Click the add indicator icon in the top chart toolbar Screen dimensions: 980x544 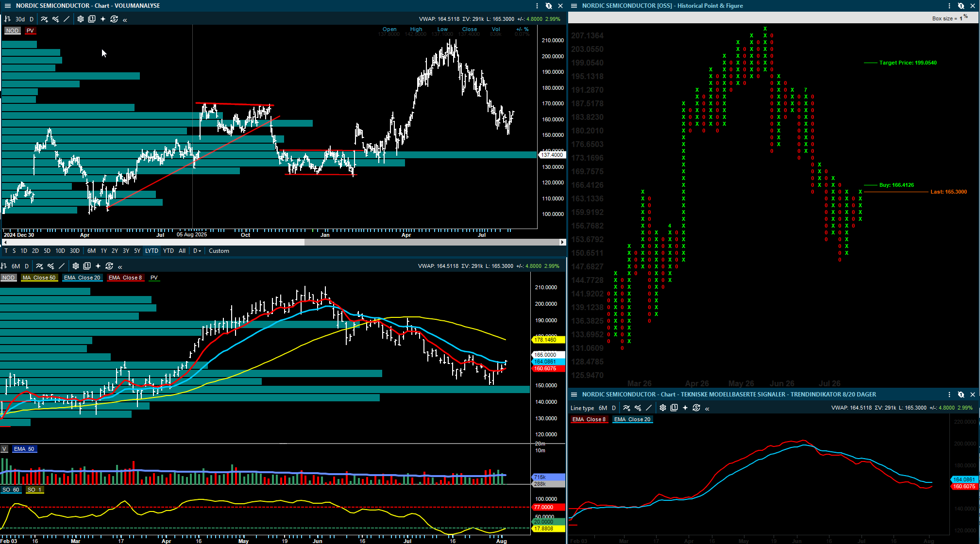point(44,19)
